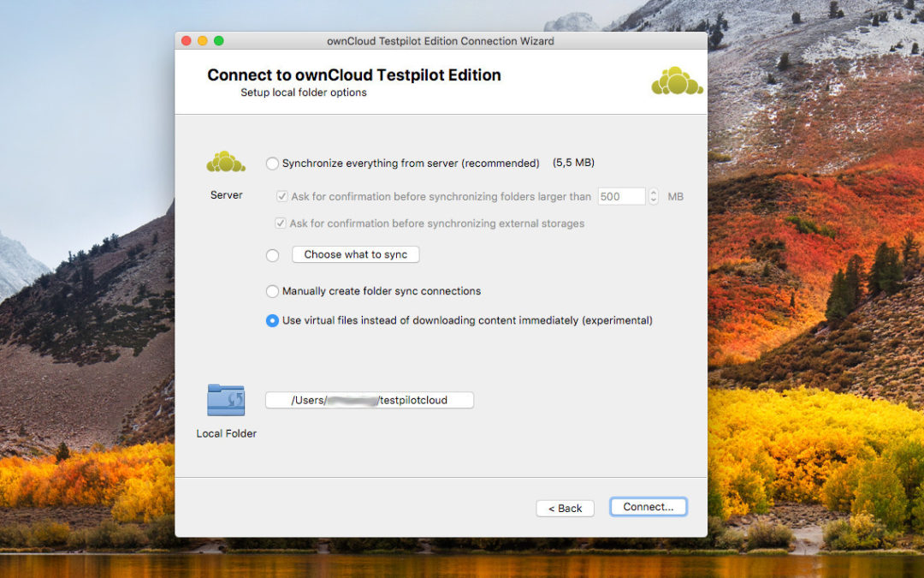
Task: Close the Connection Wizard window
Action: click(x=187, y=41)
